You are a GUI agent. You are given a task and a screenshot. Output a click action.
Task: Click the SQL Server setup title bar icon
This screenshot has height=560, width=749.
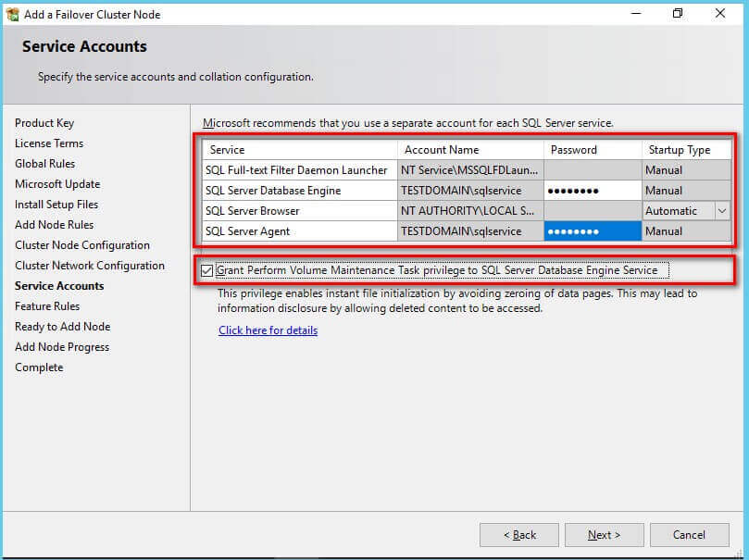(x=12, y=14)
